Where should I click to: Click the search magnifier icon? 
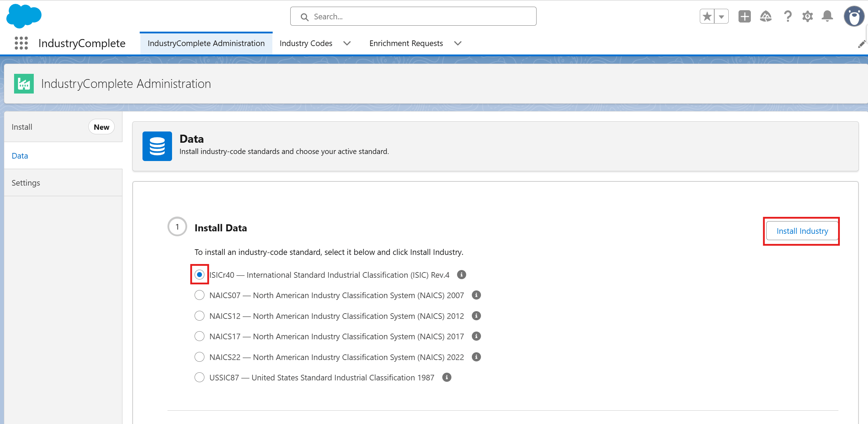coord(305,17)
